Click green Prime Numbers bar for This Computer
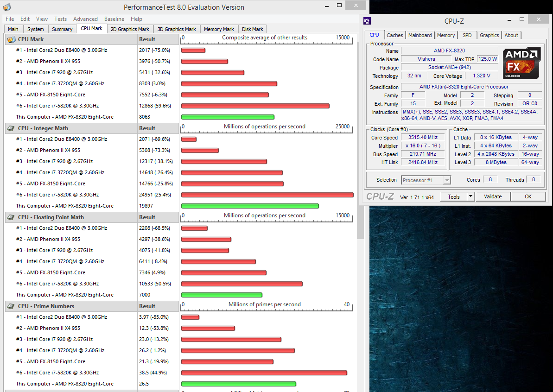Viewport: 553px width, 392px height. point(238,384)
